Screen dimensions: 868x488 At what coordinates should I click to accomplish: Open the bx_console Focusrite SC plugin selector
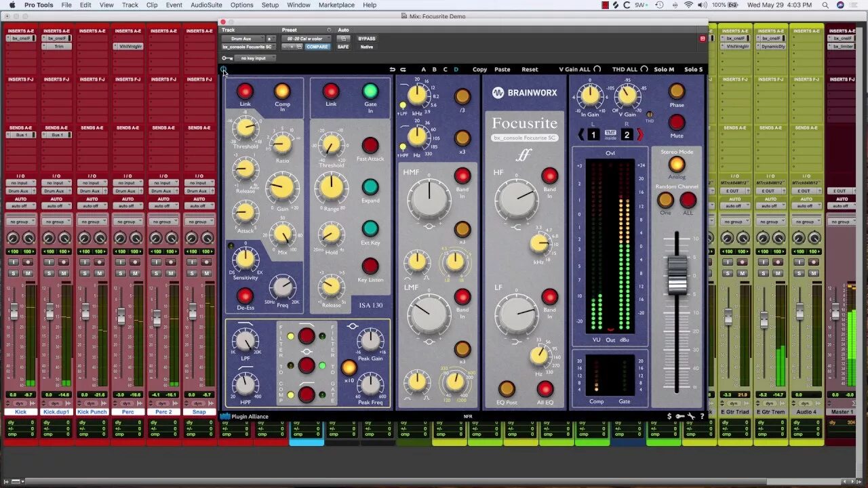click(248, 47)
